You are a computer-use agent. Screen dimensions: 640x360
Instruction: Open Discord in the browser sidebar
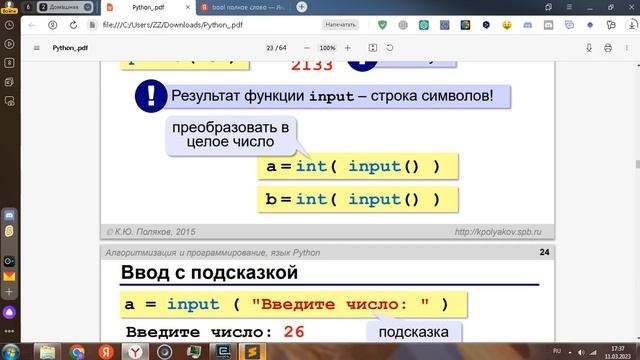[9, 215]
